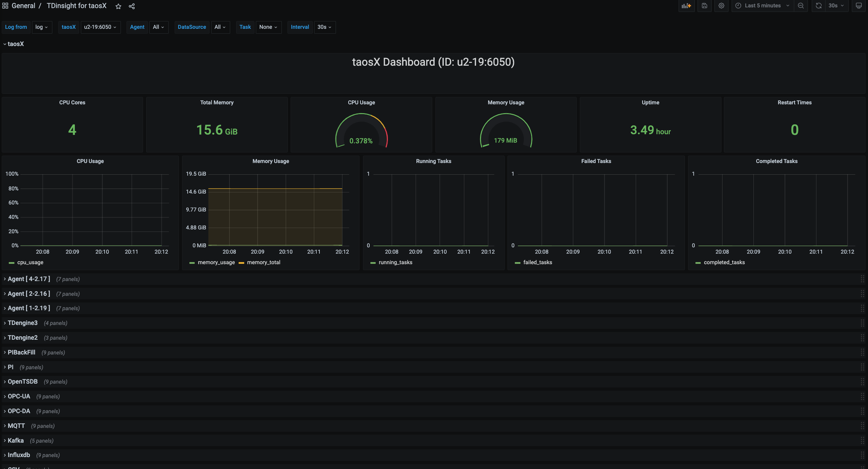The image size is (868, 469).
Task: Click the refresh dashboard icon
Action: (x=818, y=6)
